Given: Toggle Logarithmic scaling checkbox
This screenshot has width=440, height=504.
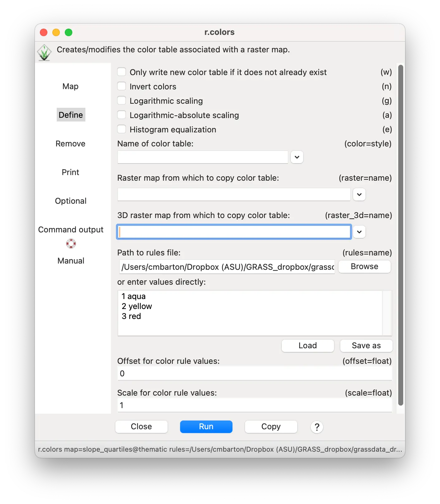Looking at the screenshot, I should pos(122,101).
